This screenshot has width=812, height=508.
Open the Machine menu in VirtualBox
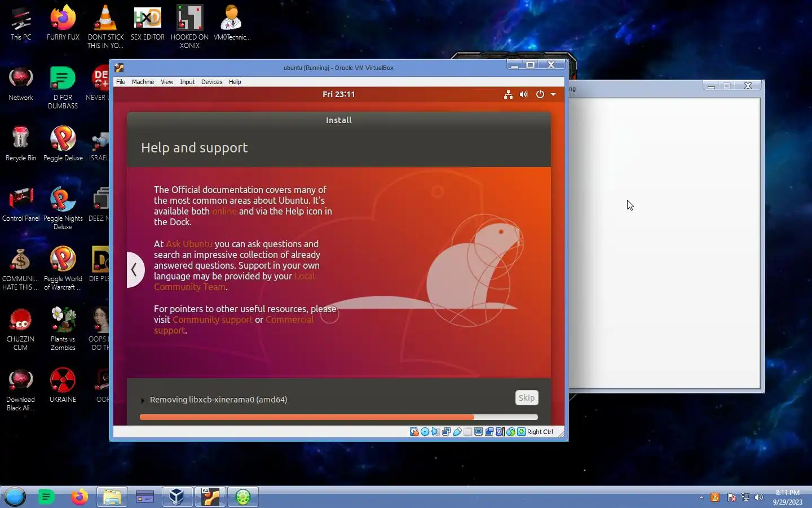tap(143, 82)
